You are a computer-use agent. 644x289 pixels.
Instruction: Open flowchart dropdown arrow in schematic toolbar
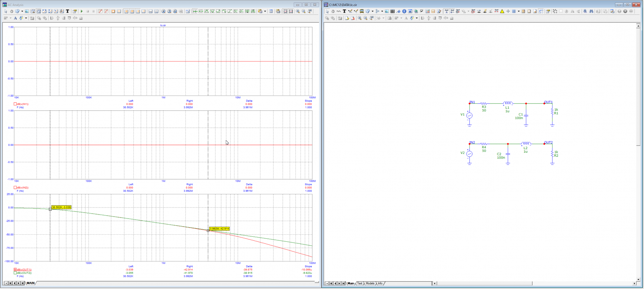pyautogui.click(x=382, y=11)
